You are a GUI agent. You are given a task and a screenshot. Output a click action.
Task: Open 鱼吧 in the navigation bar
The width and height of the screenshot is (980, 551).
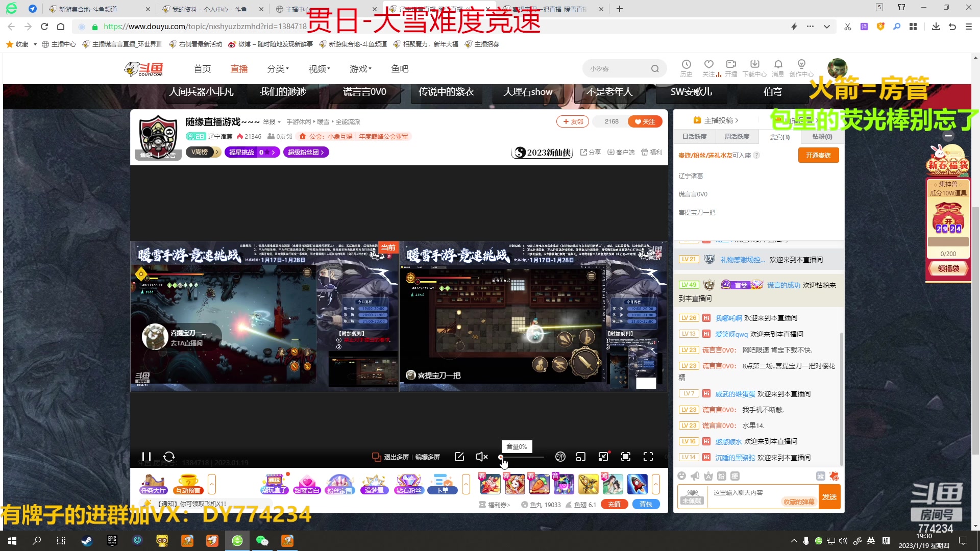400,69
